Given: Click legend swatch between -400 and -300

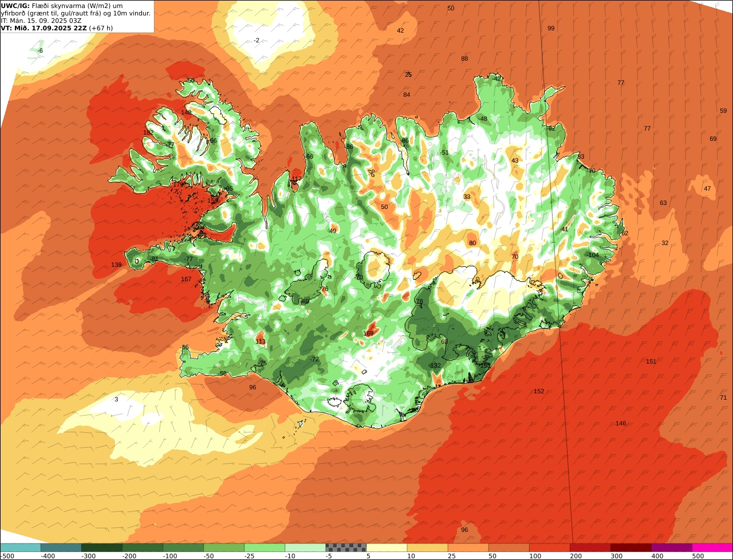Looking at the screenshot, I should click(x=61, y=547).
